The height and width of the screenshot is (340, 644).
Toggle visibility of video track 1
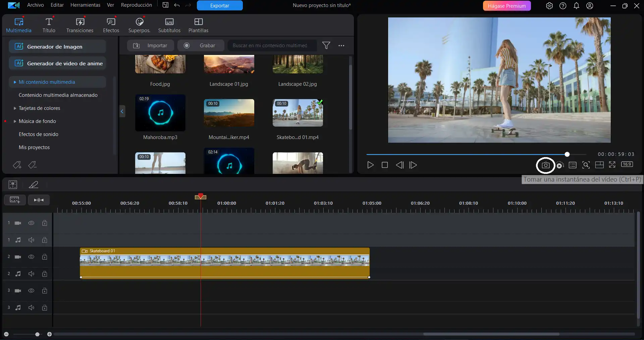click(x=31, y=223)
